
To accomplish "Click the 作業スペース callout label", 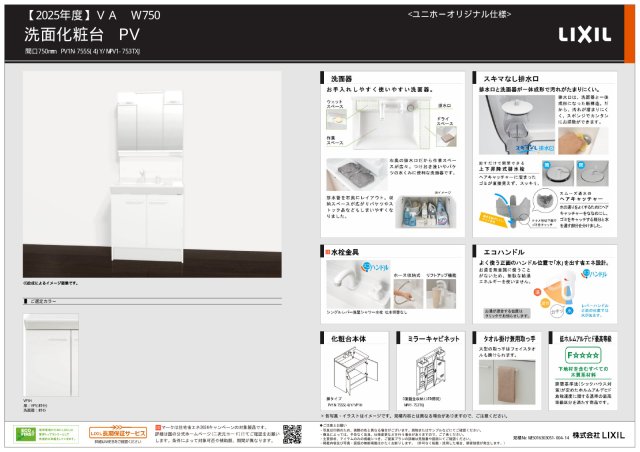I will tap(335, 140).
